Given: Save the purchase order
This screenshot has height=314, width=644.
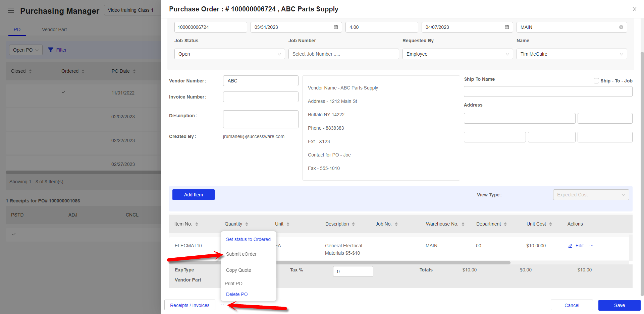Looking at the screenshot, I should tap(619, 305).
